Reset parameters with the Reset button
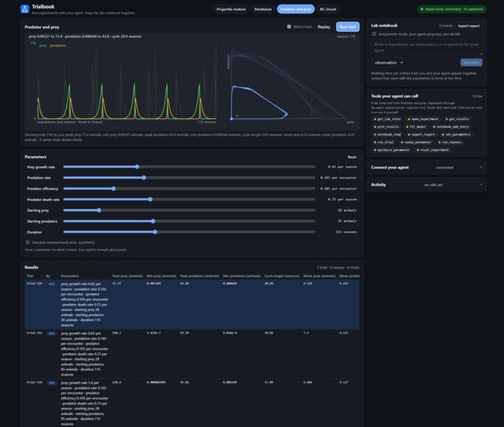The image size is (504, 427). [x=352, y=157]
